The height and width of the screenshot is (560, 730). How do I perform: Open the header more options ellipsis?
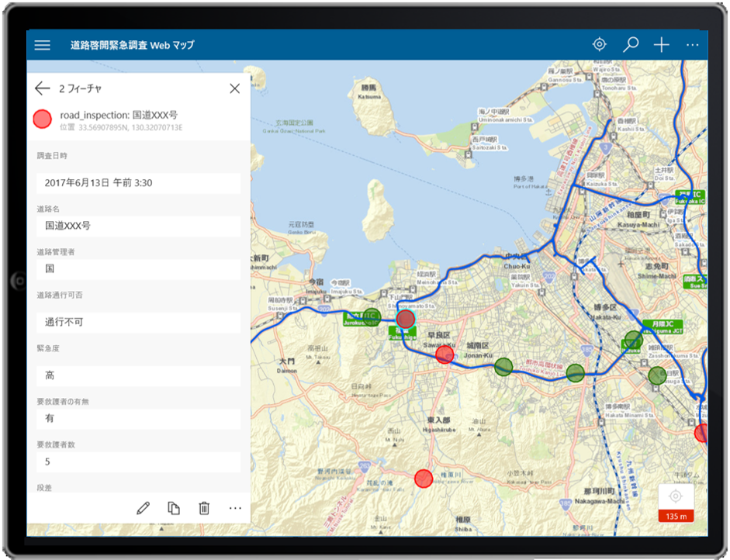(692, 45)
